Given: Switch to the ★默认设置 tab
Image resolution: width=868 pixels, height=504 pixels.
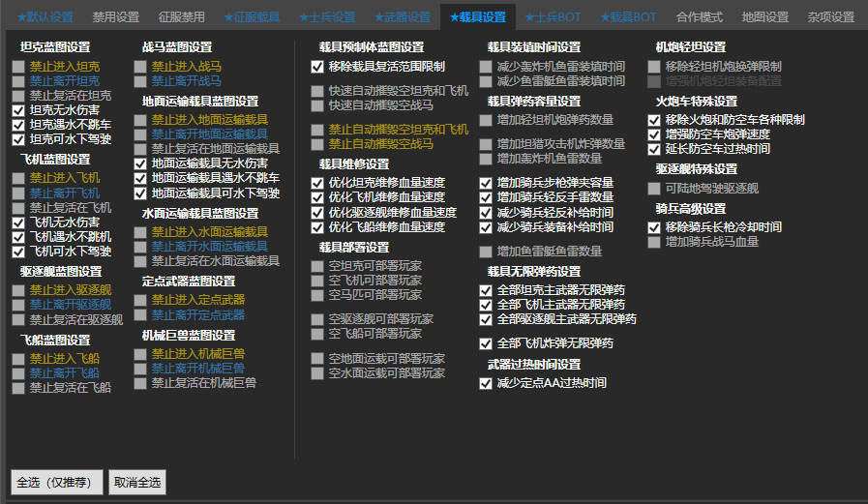Looking at the screenshot, I should click(39, 17).
